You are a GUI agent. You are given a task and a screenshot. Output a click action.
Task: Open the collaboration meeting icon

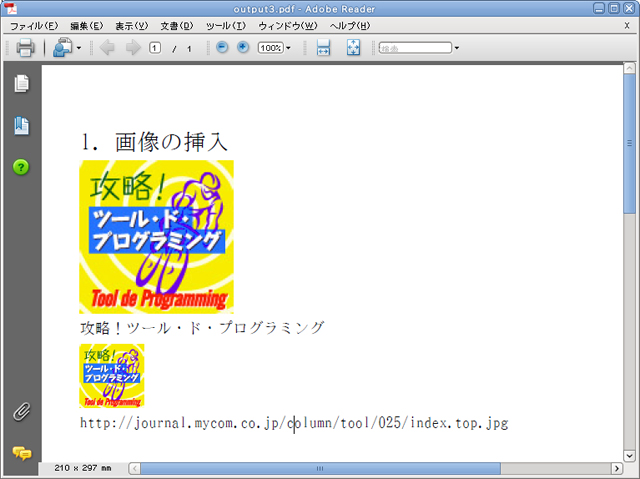pos(62,48)
